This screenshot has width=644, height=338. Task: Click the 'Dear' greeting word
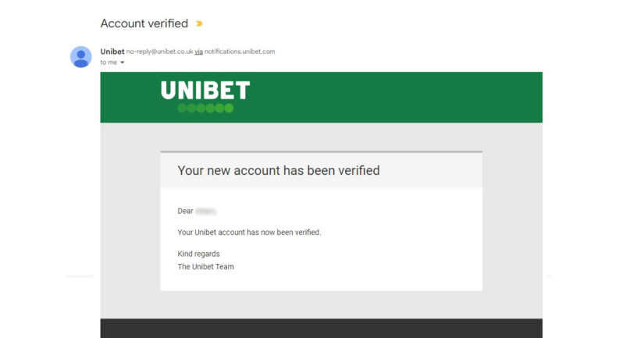(x=185, y=211)
